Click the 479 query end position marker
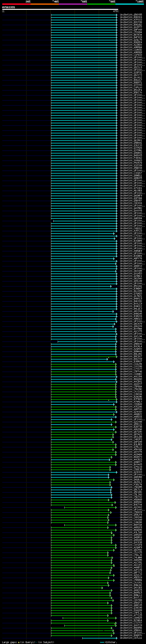Viewport: 146px width, 644px height. point(115,11)
